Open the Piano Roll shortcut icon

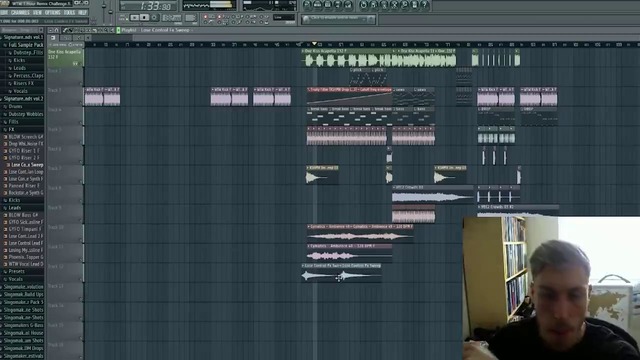(328, 5)
